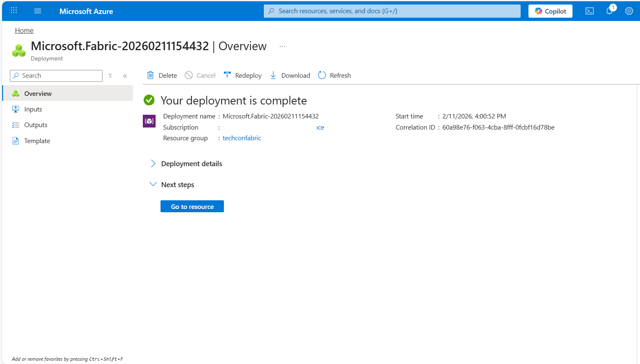Open the more options ellipsis by title
Viewport: 640px width, 364px height.
pos(282,46)
